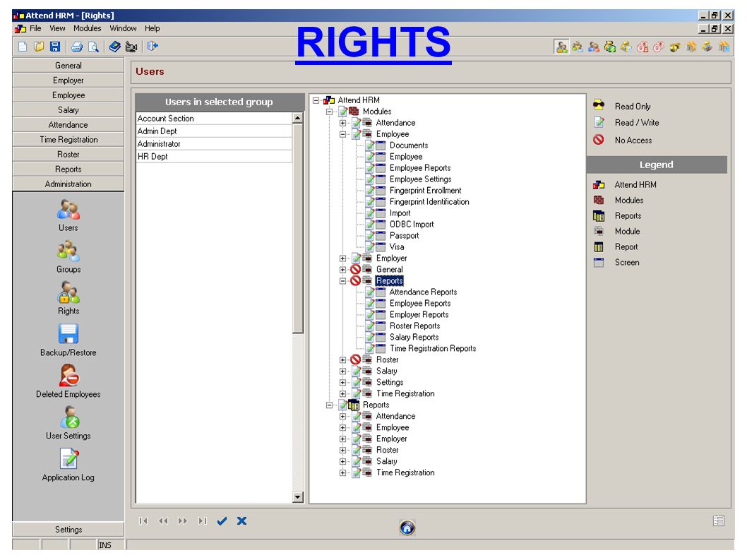Click the Print toolbar icon
747x560 pixels.
[x=77, y=47]
